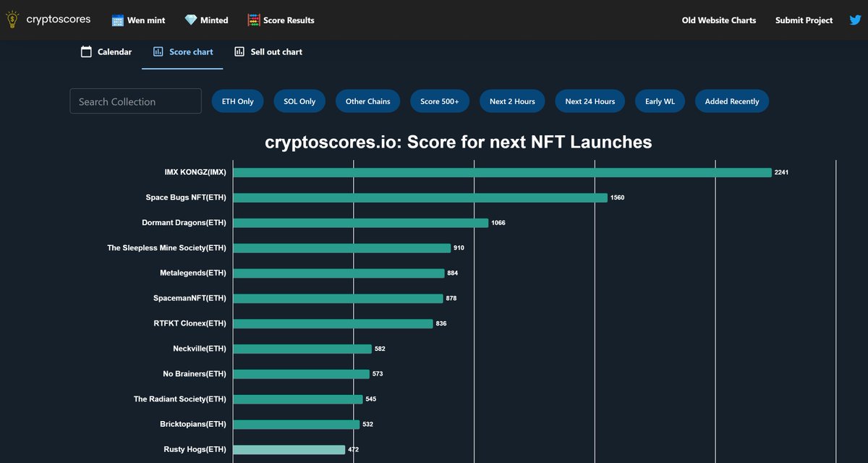Toggle the ETH Only filter
This screenshot has height=463, width=868.
click(x=237, y=101)
